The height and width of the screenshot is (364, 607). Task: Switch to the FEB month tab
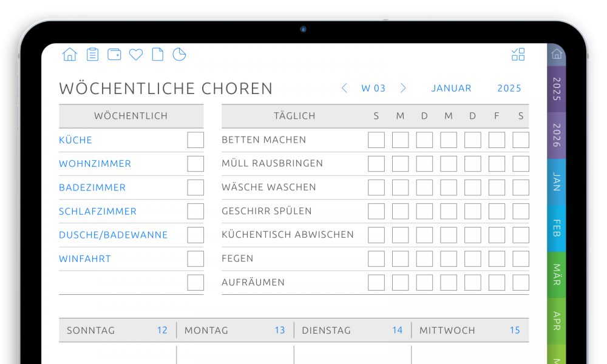click(x=556, y=228)
